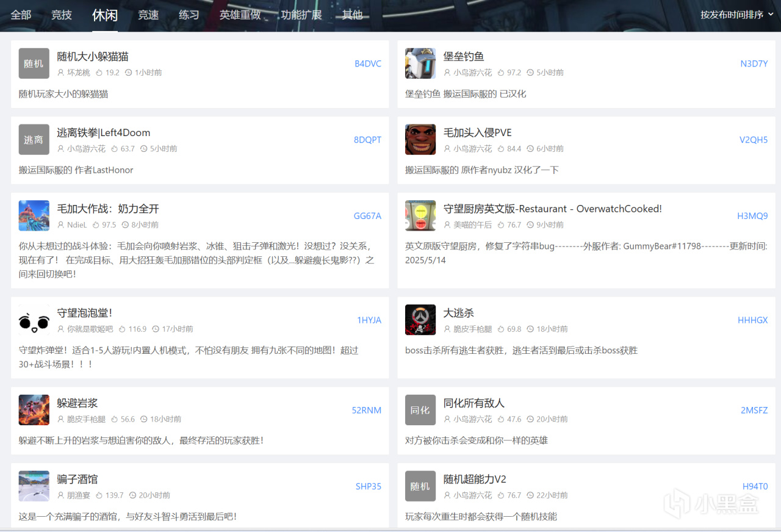Screen dimensions: 781x532
Task: Click the clock icon on 随机超能力V2
Action: tap(530, 495)
